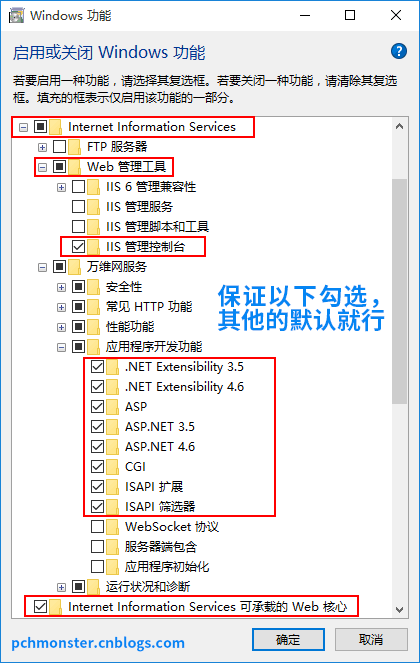Expand the 安全性 tree node
420x663 pixels.
(61, 288)
